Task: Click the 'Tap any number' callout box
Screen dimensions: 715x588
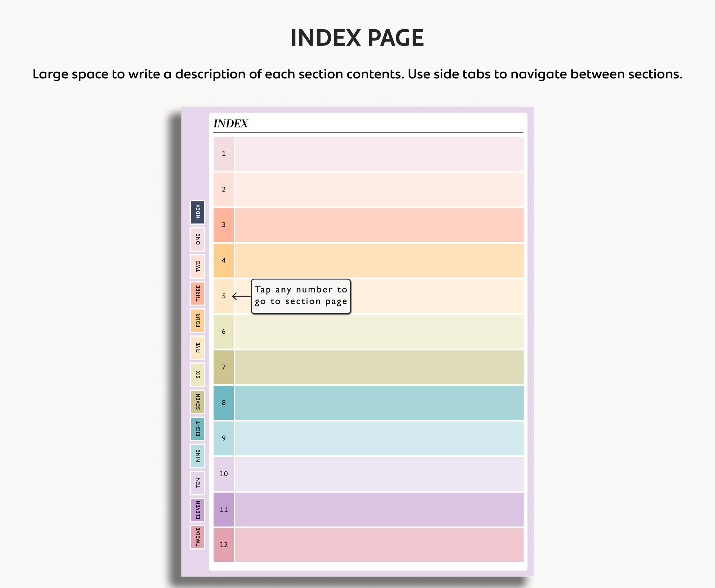Action: [301, 296]
